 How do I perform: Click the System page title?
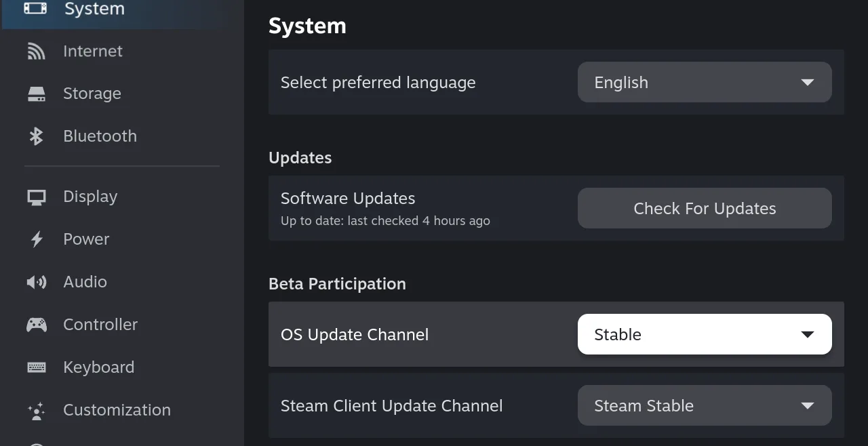tap(307, 26)
